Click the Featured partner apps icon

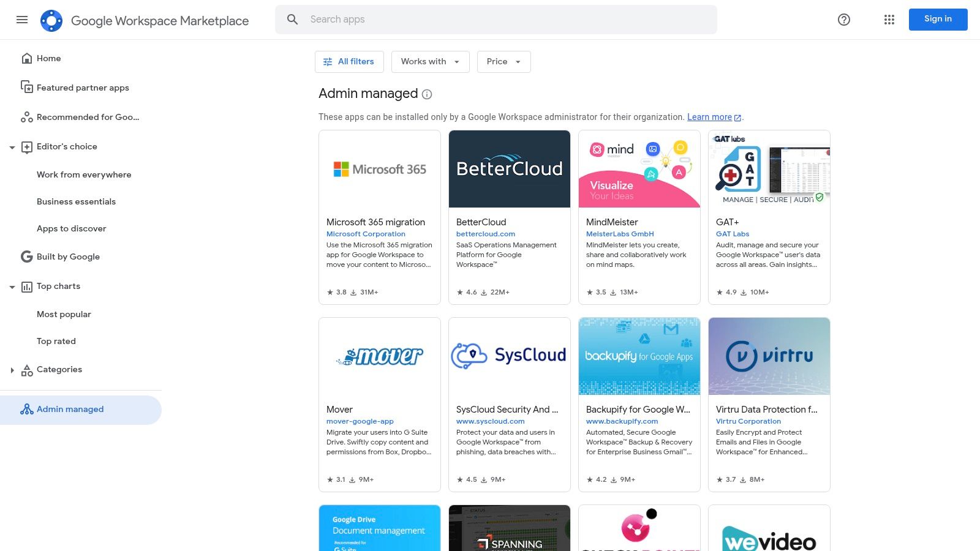[27, 87]
